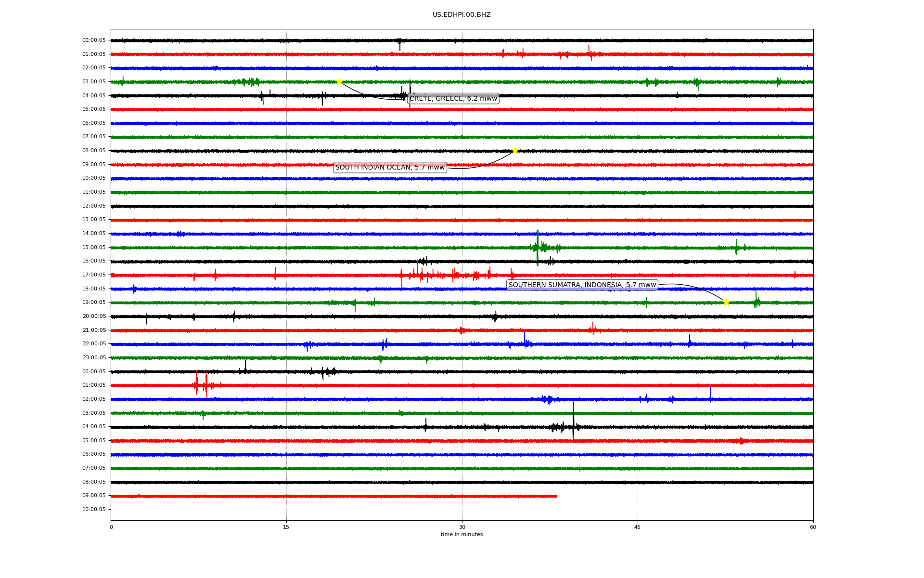Screen dimensions: 924x578
Task: Click the tall green spike on the 15:00:05 trace
Action: click(538, 248)
